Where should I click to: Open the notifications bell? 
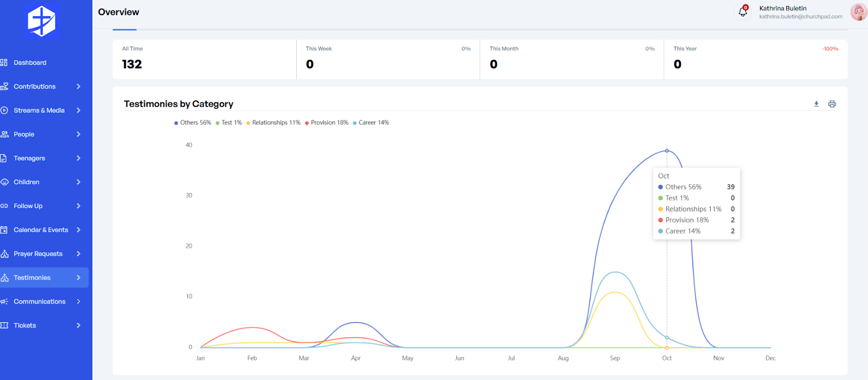[x=743, y=11]
